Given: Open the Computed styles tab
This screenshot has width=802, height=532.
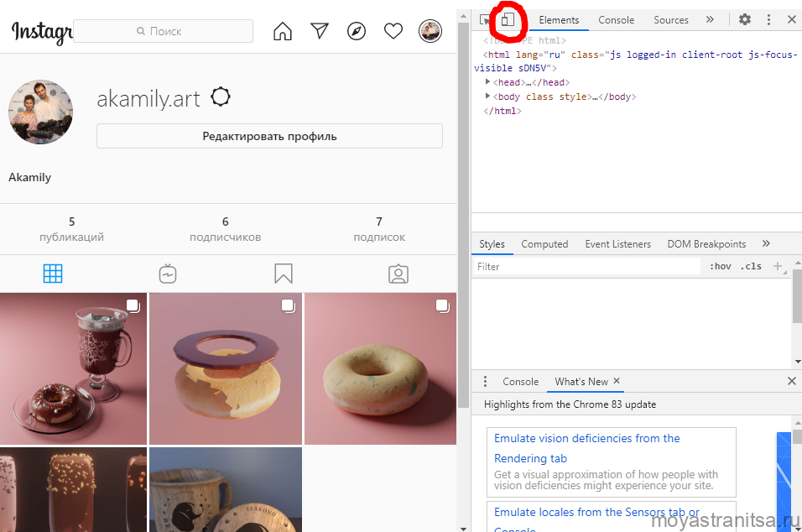Looking at the screenshot, I should pyautogui.click(x=544, y=244).
